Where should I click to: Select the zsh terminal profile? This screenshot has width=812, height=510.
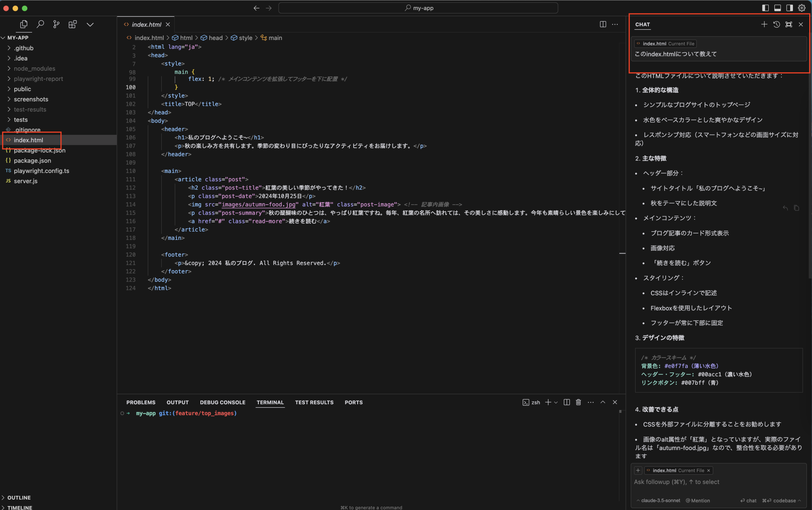pyautogui.click(x=531, y=403)
